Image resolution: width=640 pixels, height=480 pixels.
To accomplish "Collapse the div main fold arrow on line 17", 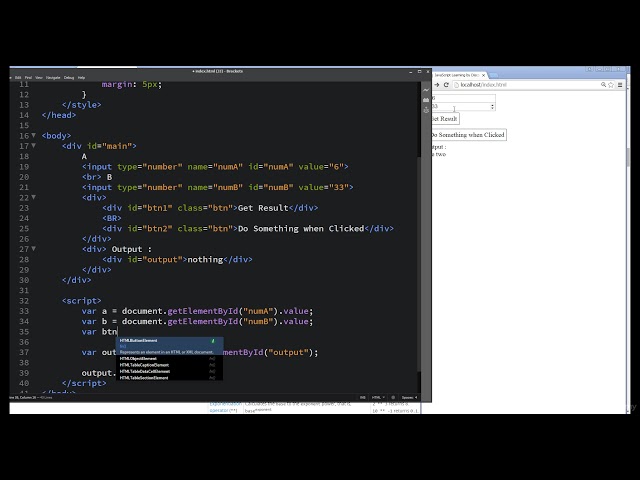I will click(33, 145).
